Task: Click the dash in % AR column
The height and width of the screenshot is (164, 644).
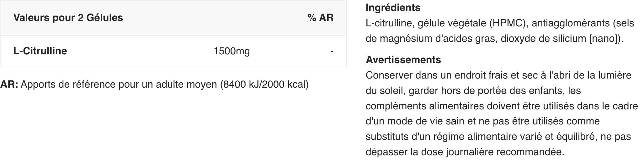Action: coord(332,51)
